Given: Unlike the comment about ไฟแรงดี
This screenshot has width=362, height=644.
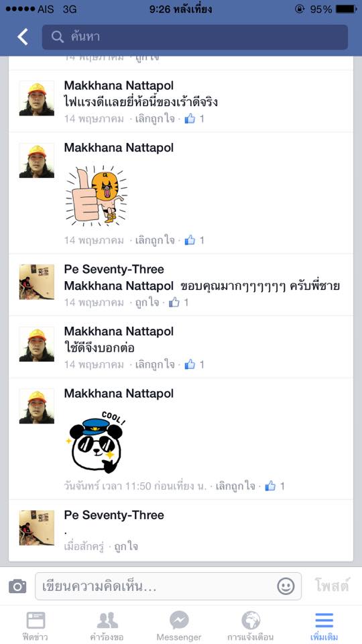Looking at the screenshot, I should click(x=155, y=119).
